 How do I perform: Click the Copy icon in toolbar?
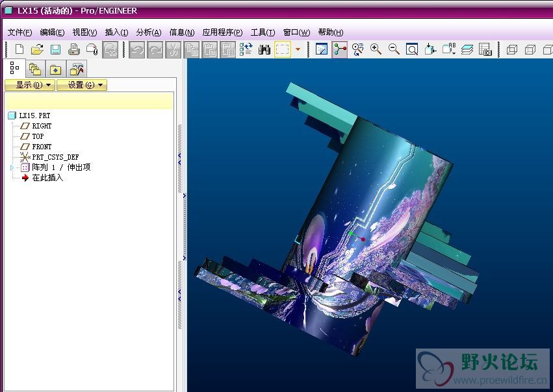point(192,49)
